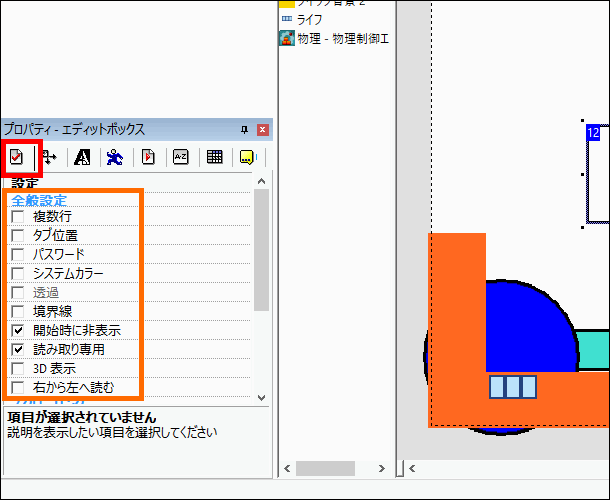Enable the 3D 表示 checkbox

pyautogui.click(x=18, y=369)
